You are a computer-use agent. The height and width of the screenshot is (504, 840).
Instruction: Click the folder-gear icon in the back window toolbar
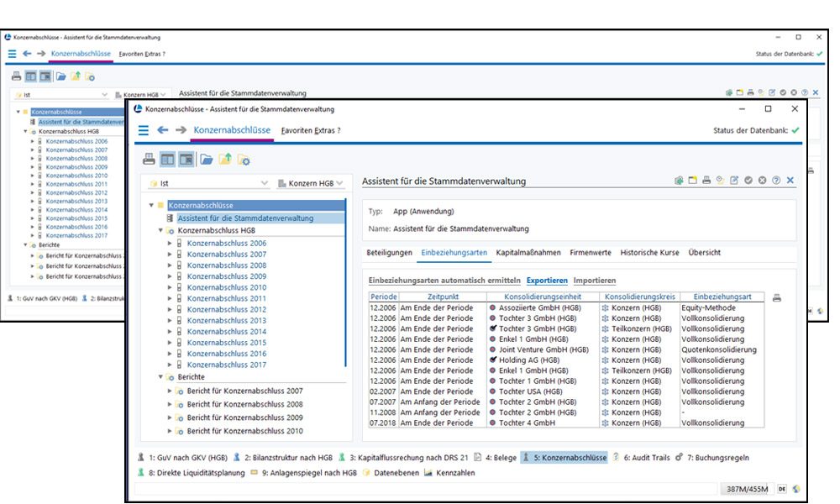90,77
